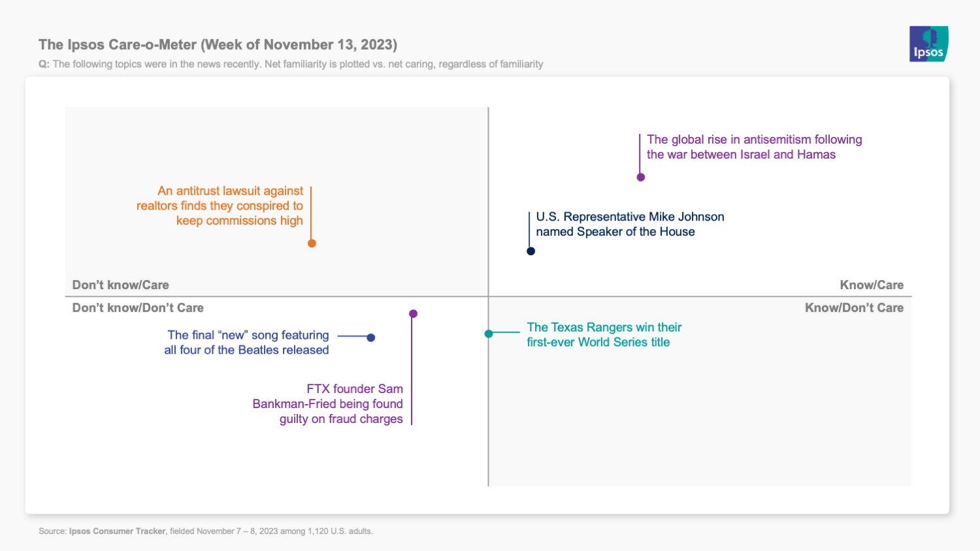Click the Mike Johnson Speaker label text

tap(630, 224)
